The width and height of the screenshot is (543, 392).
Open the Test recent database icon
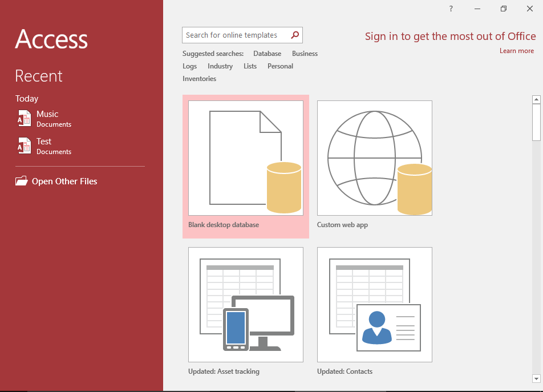point(25,146)
